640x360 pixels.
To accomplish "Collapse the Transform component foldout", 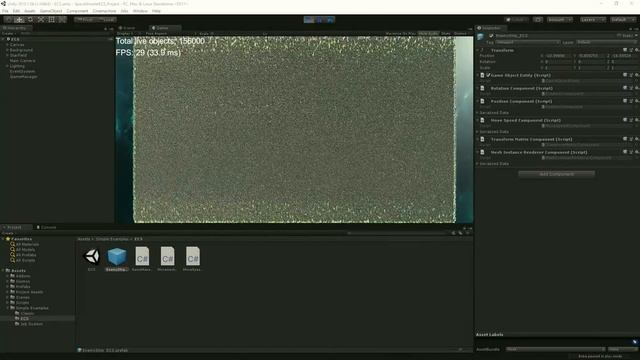I will (478, 50).
